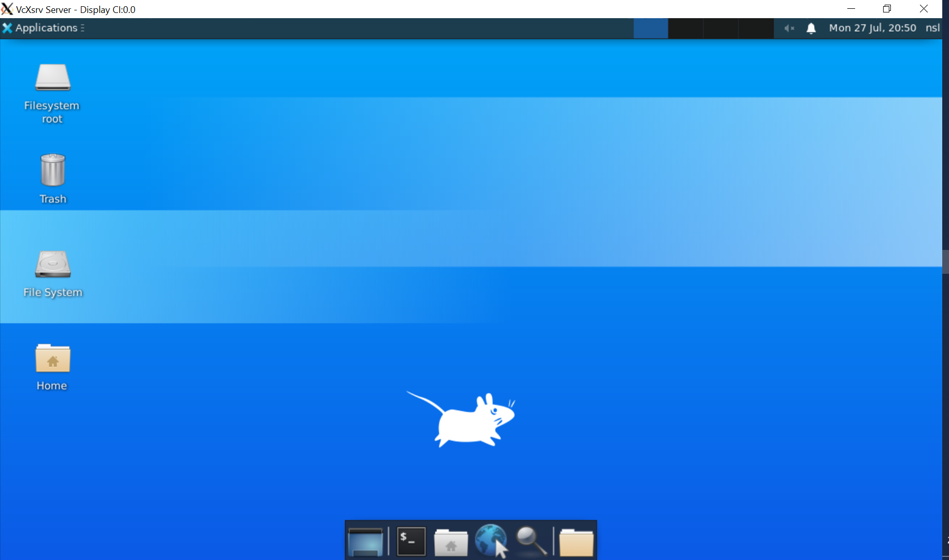Open Application Finder with the magnifier icon
This screenshot has width=949, height=560.
(x=531, y=541)
